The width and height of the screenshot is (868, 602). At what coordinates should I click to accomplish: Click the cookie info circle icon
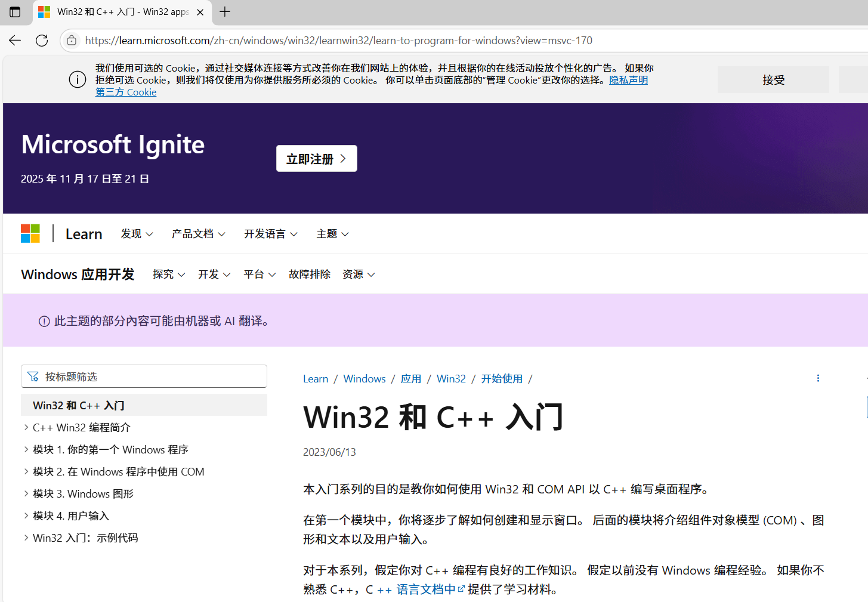78,79
